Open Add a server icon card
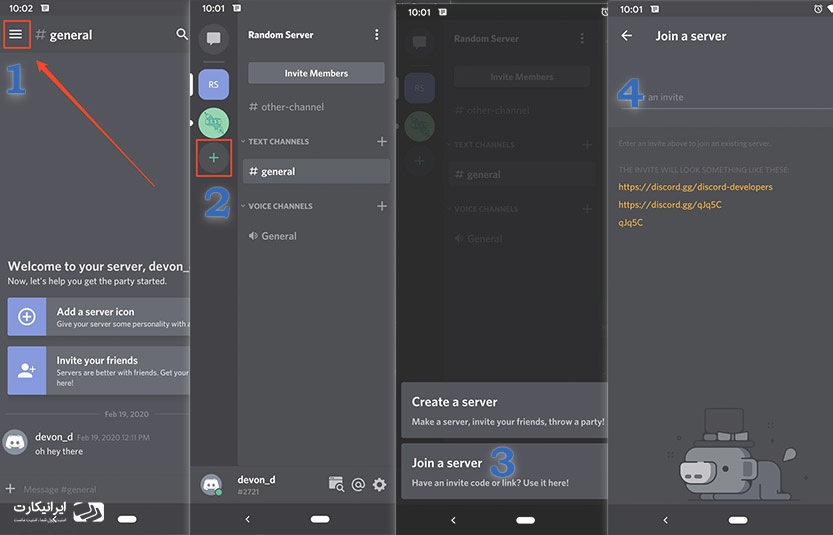 [x=98, y=317]
